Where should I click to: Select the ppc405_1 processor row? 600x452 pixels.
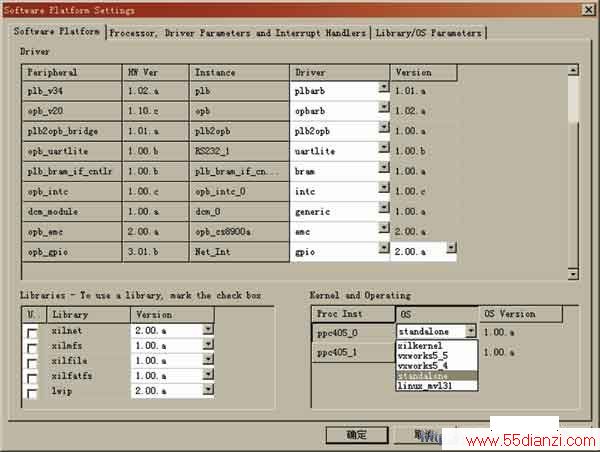[x=354, y=352]
